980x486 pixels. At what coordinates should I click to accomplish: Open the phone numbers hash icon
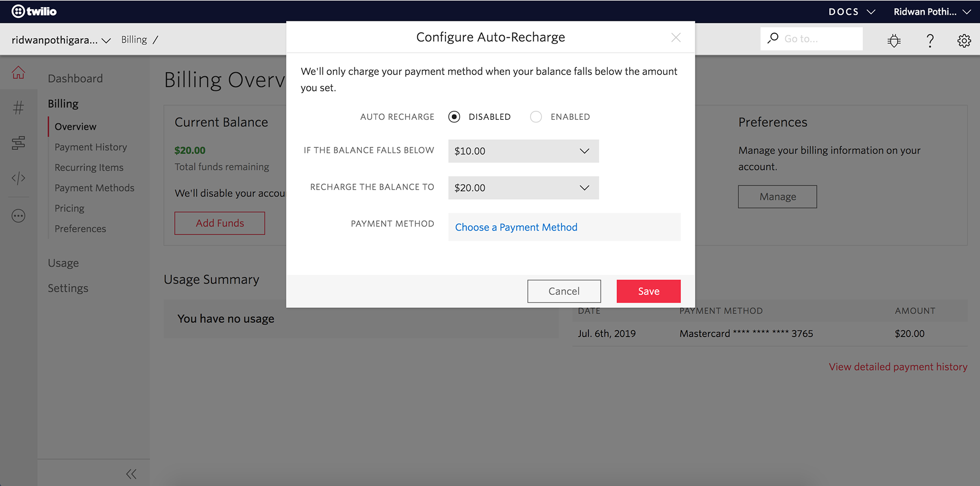(18, 108)
